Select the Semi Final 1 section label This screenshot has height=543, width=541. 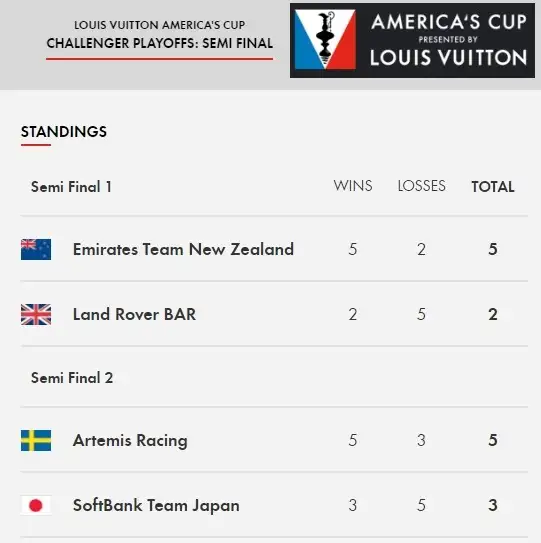pos(71,187)
